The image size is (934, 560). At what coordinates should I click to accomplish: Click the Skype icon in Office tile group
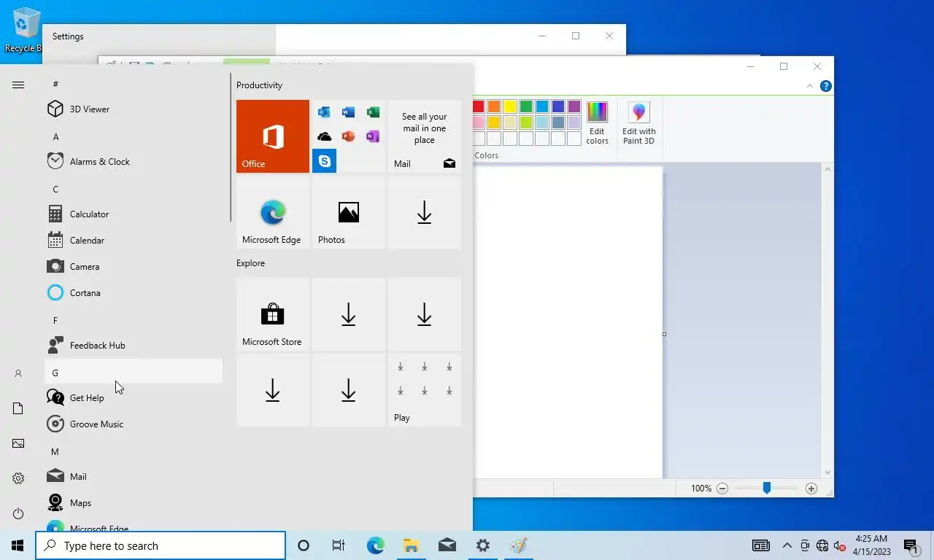tap(324, 160)
